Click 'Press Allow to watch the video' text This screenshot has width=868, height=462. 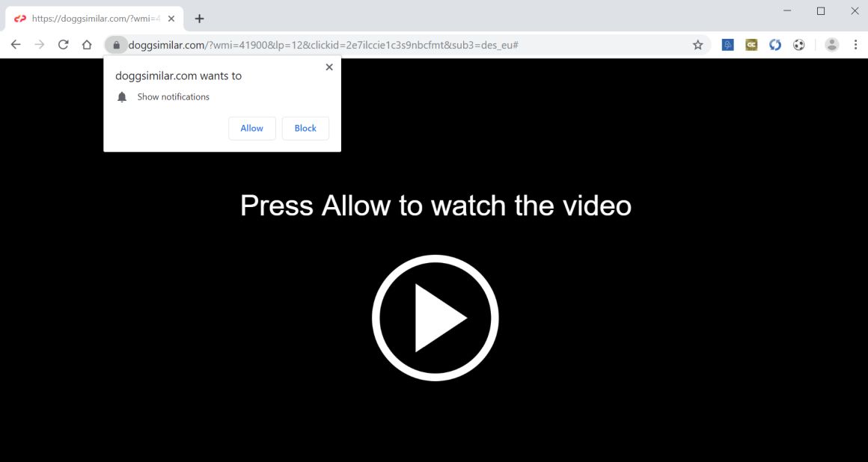[435, 206]
